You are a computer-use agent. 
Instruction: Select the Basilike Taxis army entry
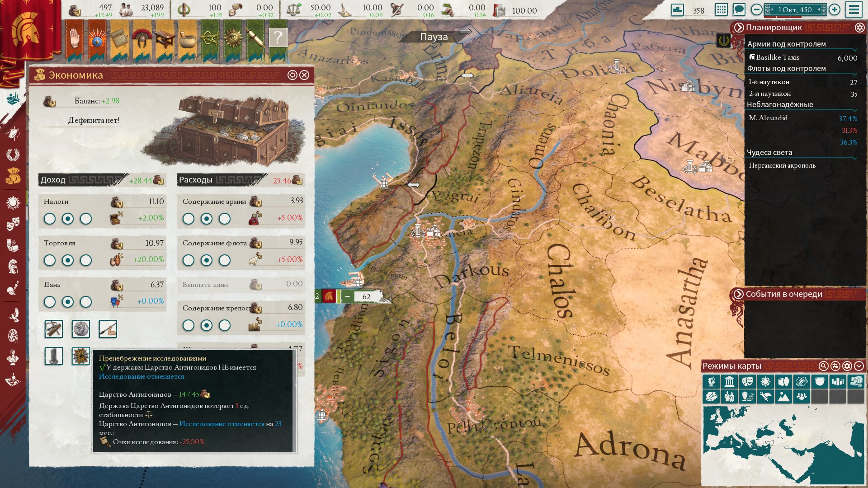click(778, 57)
